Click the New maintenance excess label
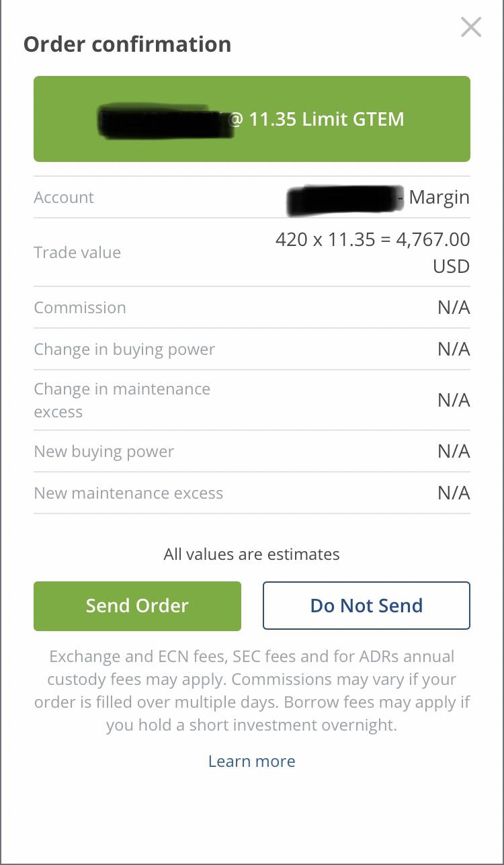 [x=128, y=493]
